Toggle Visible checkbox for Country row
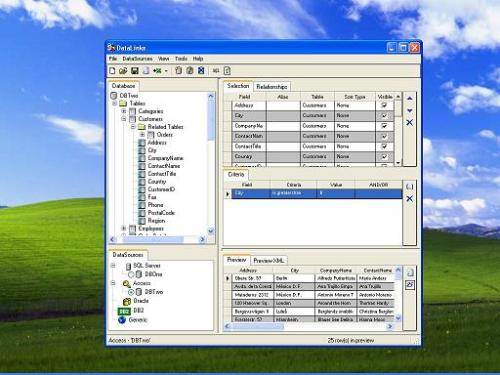 pyautogui.click(x=384, y=156)
